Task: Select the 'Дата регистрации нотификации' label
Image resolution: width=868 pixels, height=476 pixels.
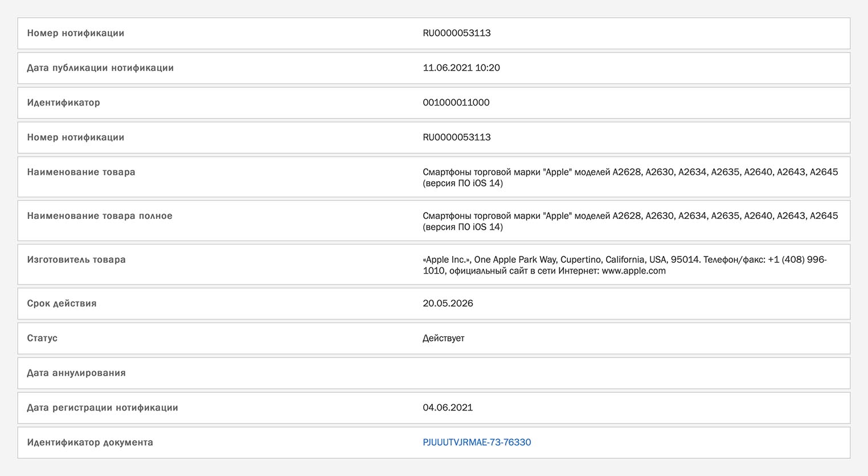Action: (103, 408)
